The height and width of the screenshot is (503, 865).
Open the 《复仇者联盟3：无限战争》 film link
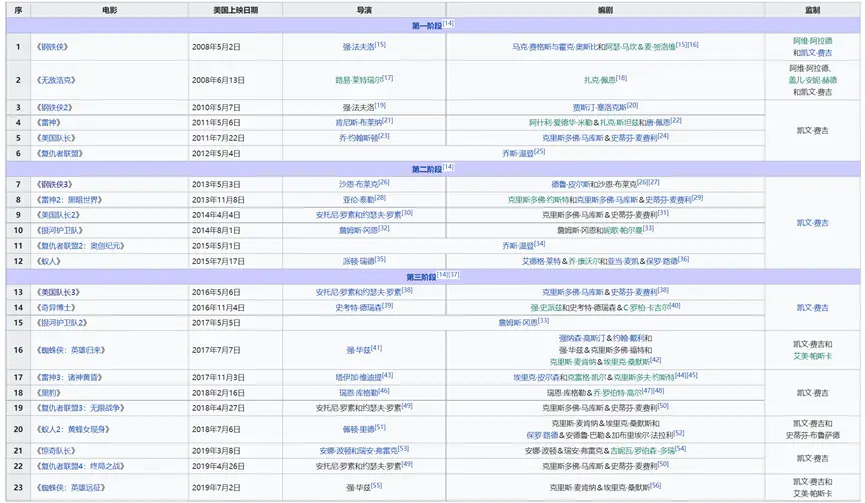(81, 408)
